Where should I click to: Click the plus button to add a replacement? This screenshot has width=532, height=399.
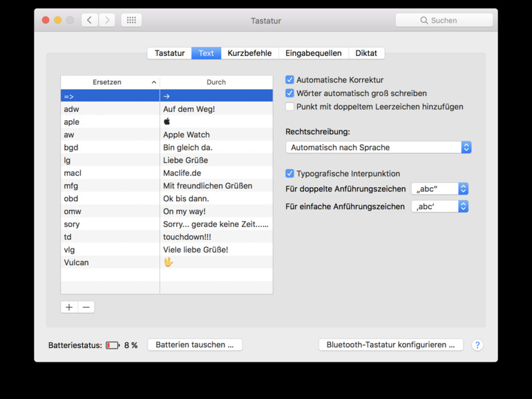coord(69,307)
